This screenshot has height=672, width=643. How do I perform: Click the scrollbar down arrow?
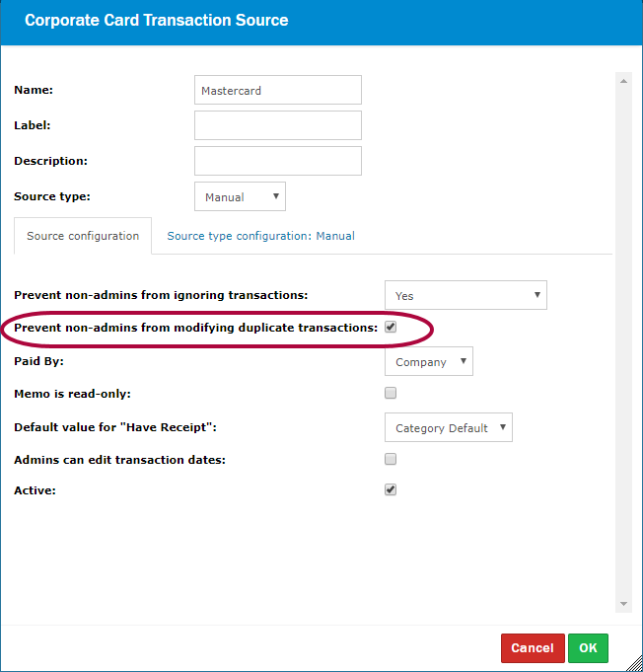coord(623,603)
